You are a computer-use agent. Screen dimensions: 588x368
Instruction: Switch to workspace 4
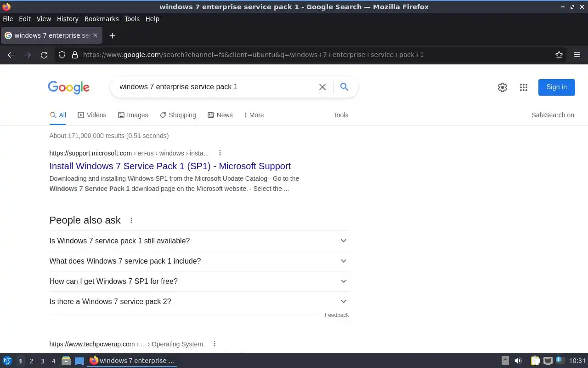point(53,361)
